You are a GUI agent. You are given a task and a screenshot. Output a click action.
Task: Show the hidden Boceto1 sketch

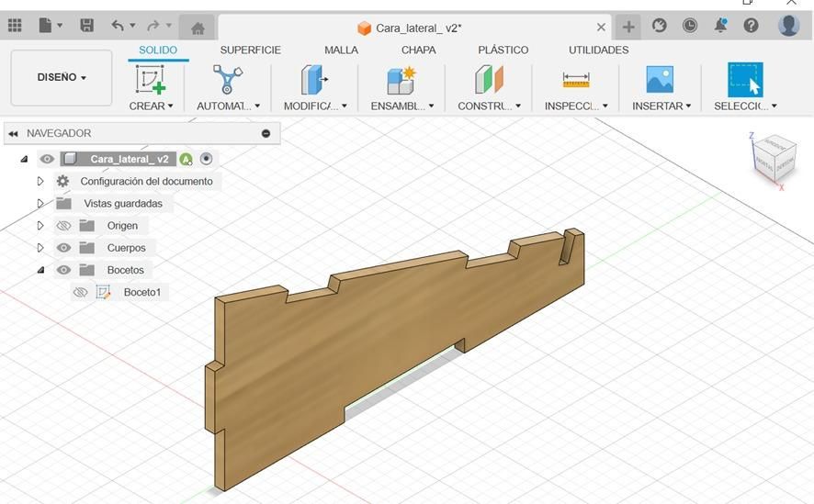tap(81, 293)
